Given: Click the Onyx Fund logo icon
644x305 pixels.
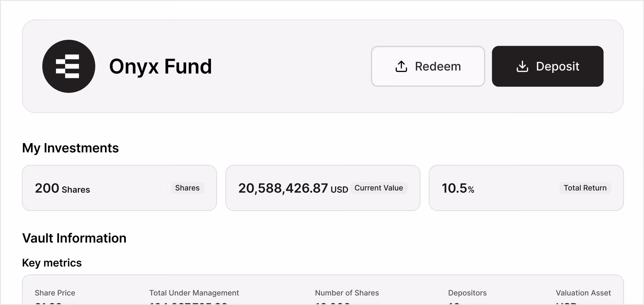Looking at the screenshot, I should [x=69, y=66].
